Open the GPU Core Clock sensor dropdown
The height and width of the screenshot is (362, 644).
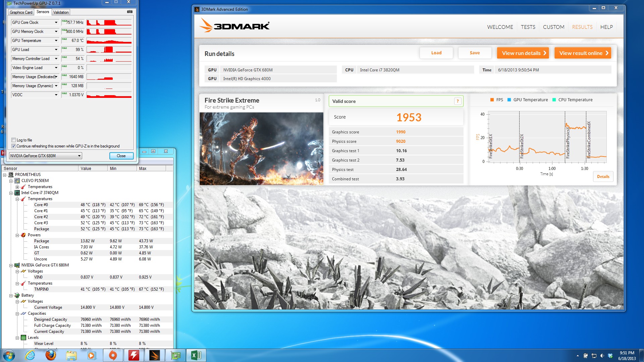click(56, 22)
